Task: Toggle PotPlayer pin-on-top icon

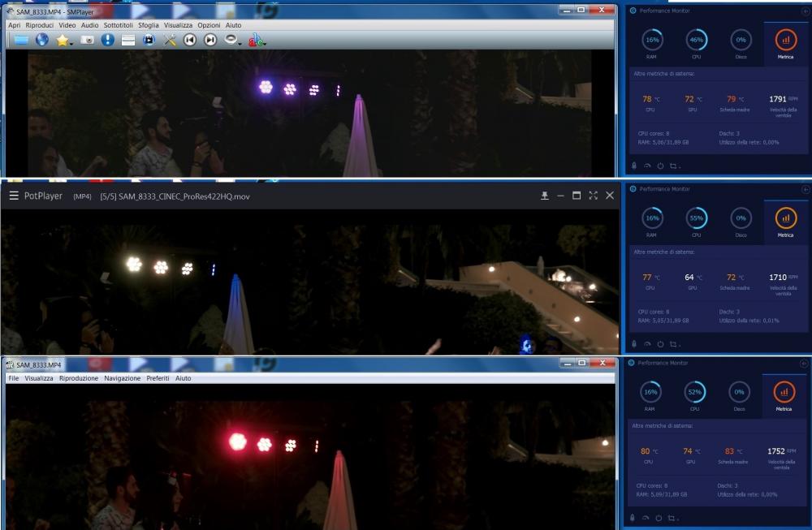Action: [x=545, y=196]
